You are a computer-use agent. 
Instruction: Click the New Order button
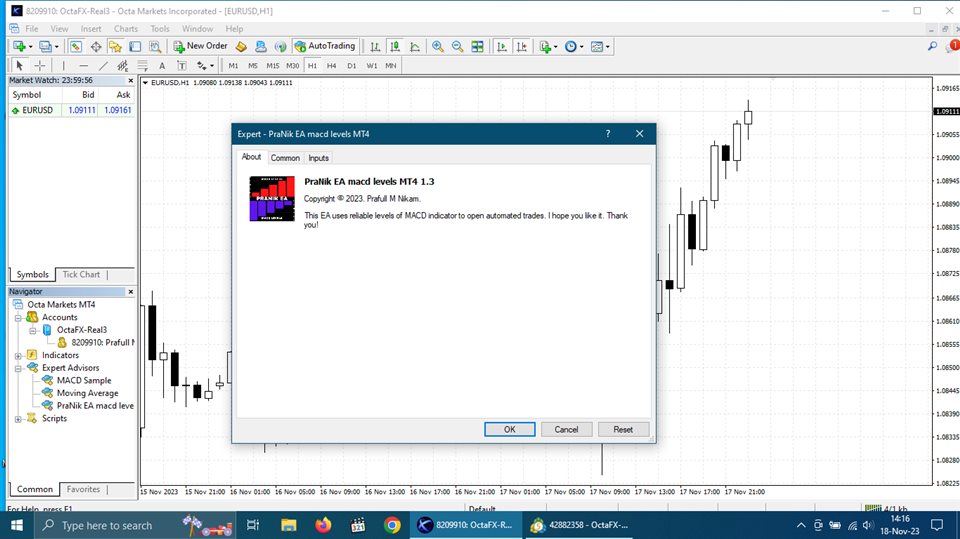pos(200,46)
